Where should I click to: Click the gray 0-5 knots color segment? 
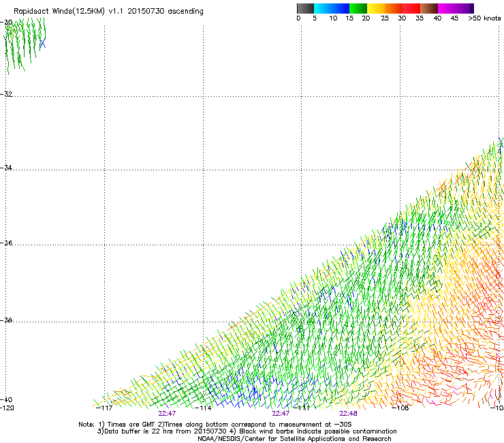click(305, 8)
